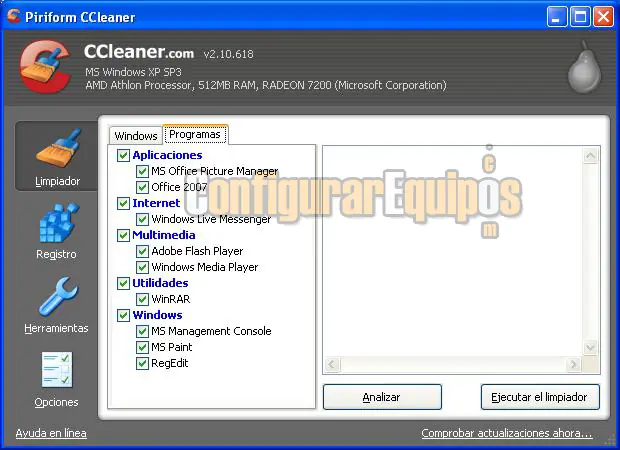Image resolution: width=620 pixels, height=450 pixels.
Task: Click the CCleaner title bar icon
Action: [x=13, y=17]
